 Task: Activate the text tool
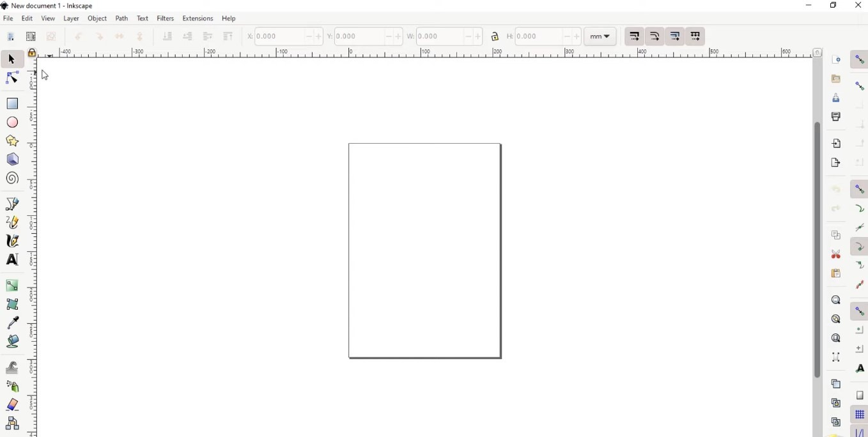coord(13,260)
